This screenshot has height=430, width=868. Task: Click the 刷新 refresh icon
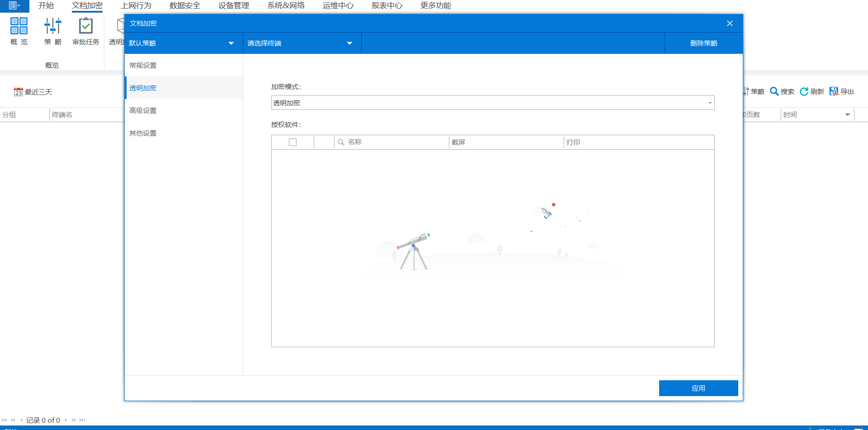804,91
